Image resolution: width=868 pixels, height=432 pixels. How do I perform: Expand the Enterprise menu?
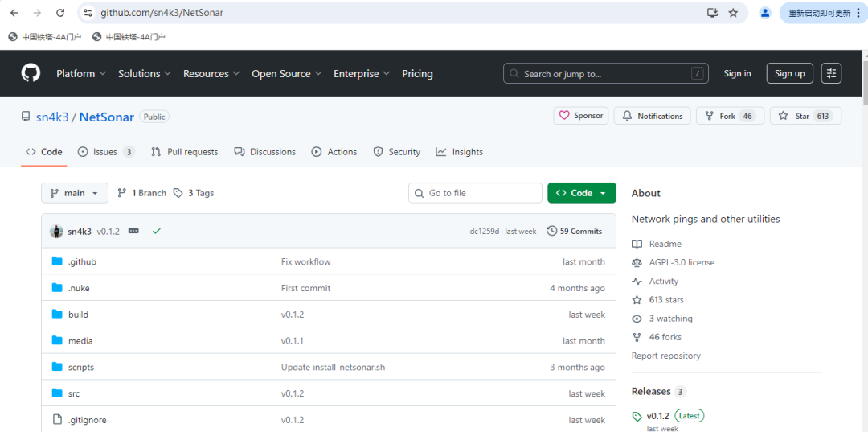362,74
